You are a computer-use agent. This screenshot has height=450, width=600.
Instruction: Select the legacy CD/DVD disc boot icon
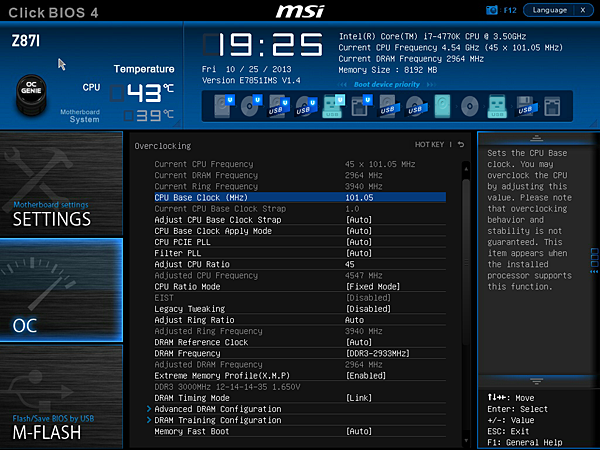pos(470,106)
